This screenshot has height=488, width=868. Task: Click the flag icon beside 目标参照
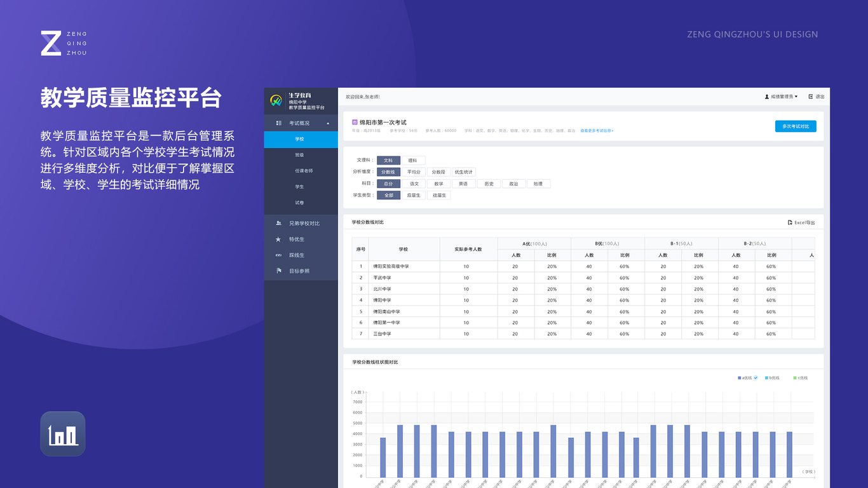point(278,271)
